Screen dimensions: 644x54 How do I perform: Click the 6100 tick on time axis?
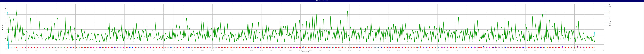pyautogui.click(x=604, y=50)
